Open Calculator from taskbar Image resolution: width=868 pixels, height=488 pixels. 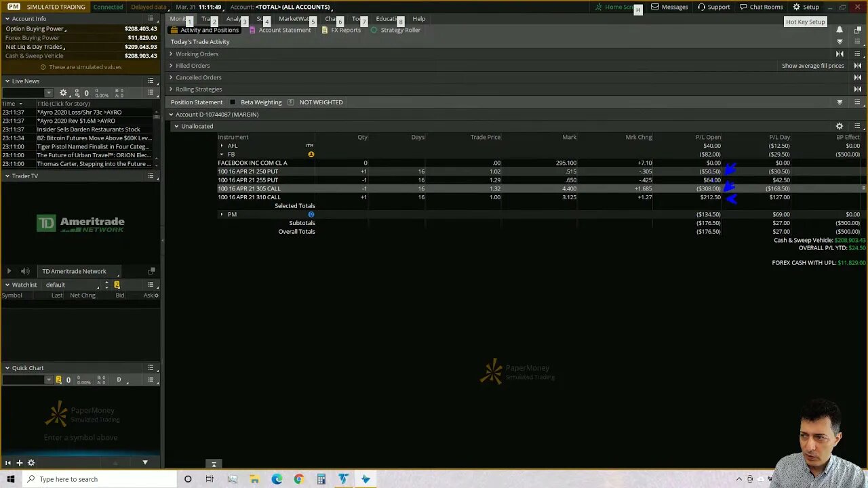(x=321, y=479)
